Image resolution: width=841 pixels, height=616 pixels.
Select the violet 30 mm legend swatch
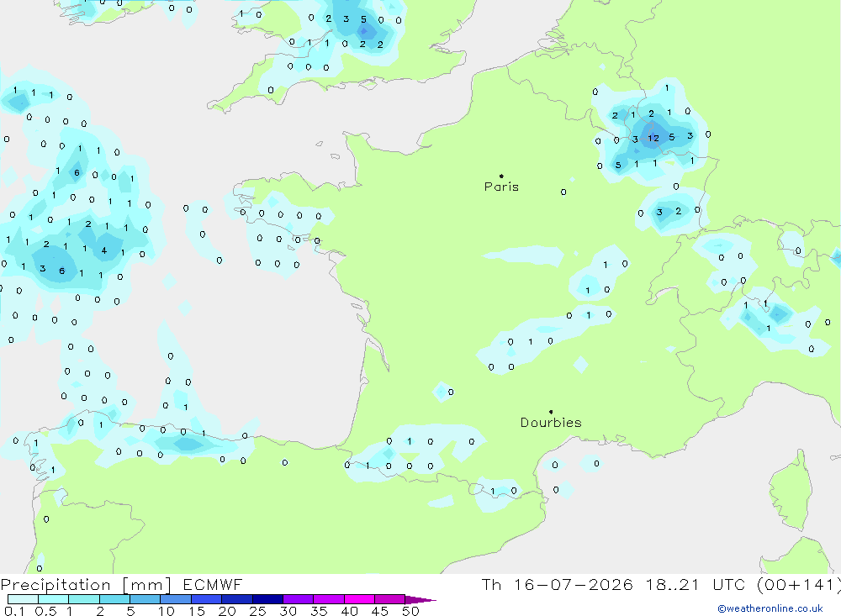[x=298, y=599]
